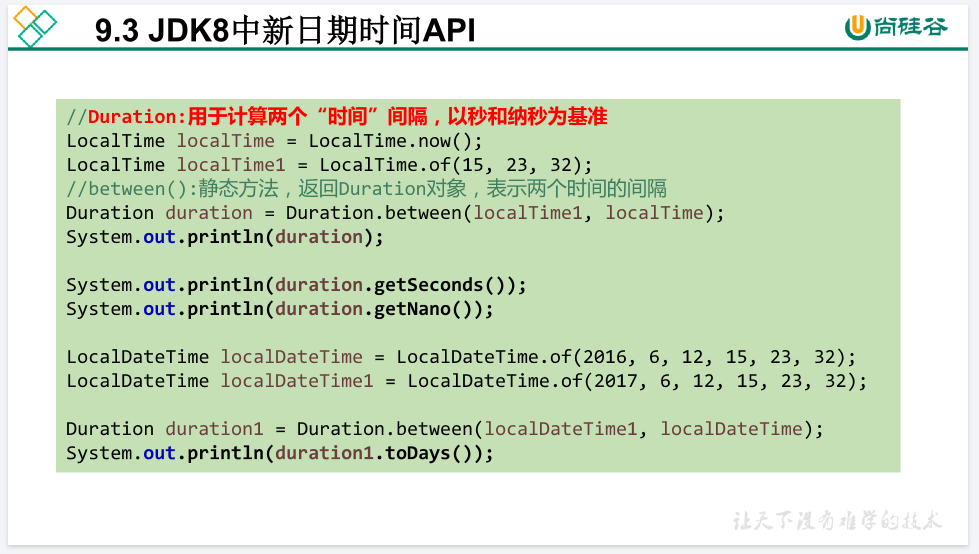Click the localDateTime1 variable declaration name
Screen dimensions: 979x554
click(x=297, y=381)
